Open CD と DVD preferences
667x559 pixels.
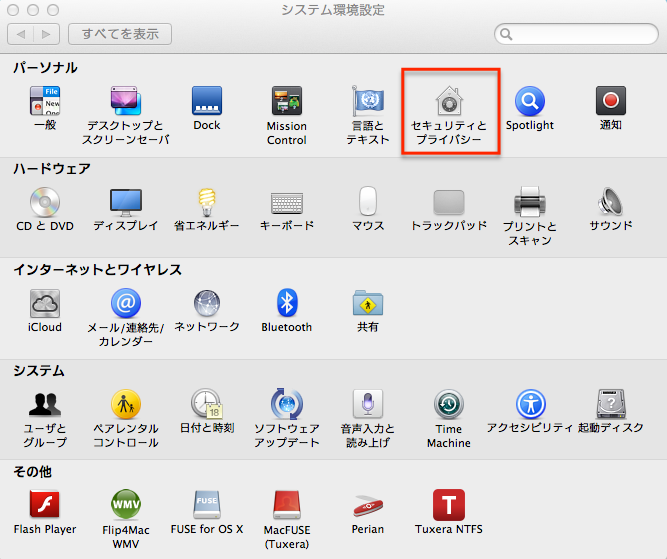[45, 202]
